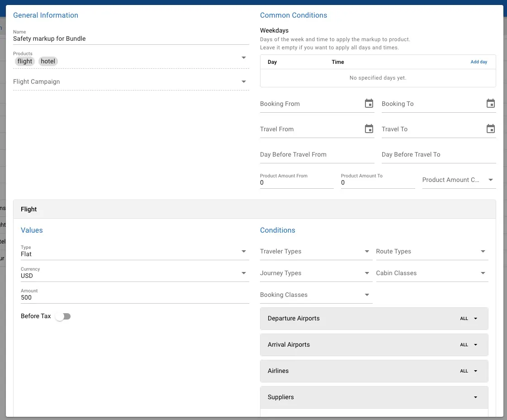Viewport: 507px width, 420px height.
Task: Click the Add day link
Action: coord(479,62)
